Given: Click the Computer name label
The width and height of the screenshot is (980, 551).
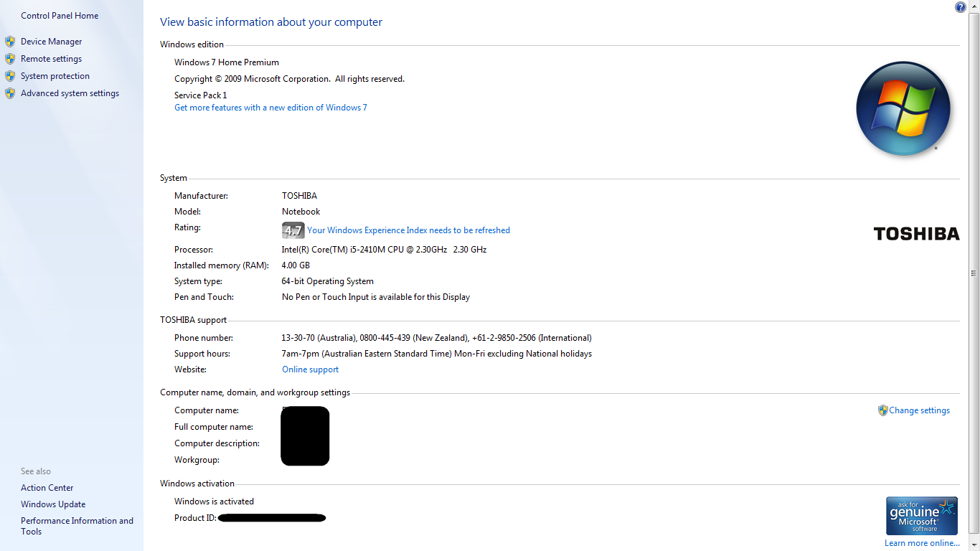Looking at the screenshot, I should click(x=207, y=410).
